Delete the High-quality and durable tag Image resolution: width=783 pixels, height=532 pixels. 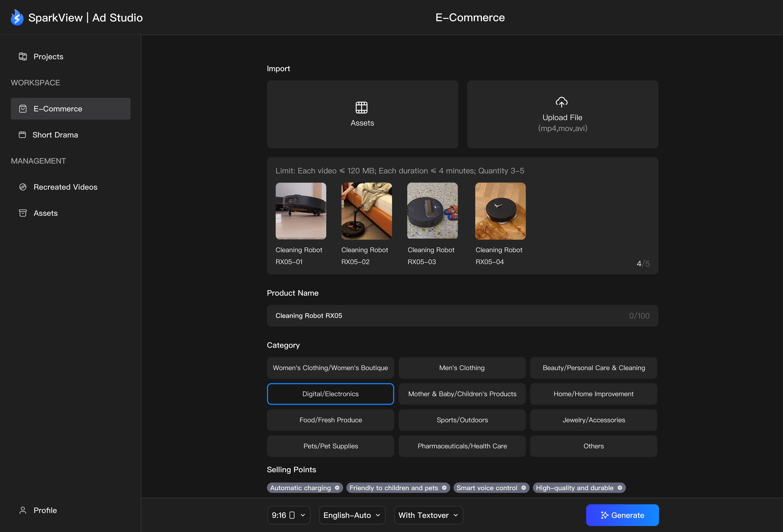(620, 488)
